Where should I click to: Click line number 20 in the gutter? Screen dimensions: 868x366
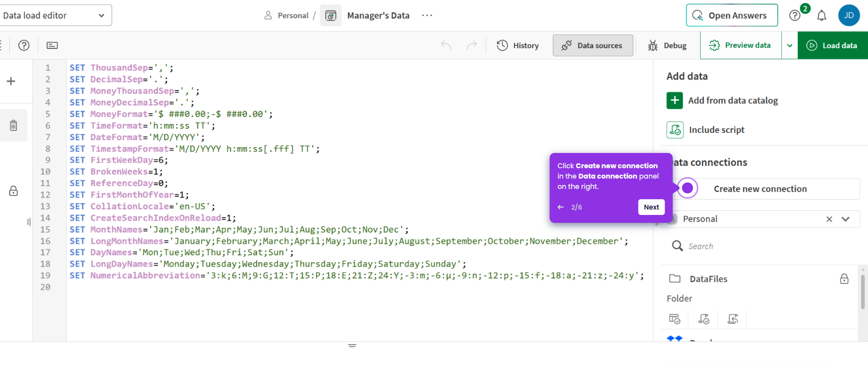coord(45,287)
